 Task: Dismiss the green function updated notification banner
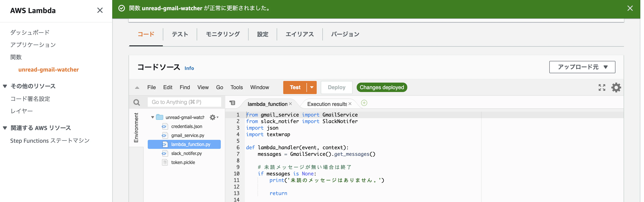pos(630,8)
